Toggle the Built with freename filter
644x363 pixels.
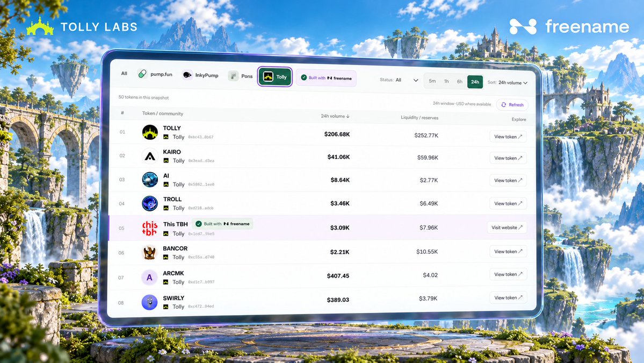click(x=326, y=77)
